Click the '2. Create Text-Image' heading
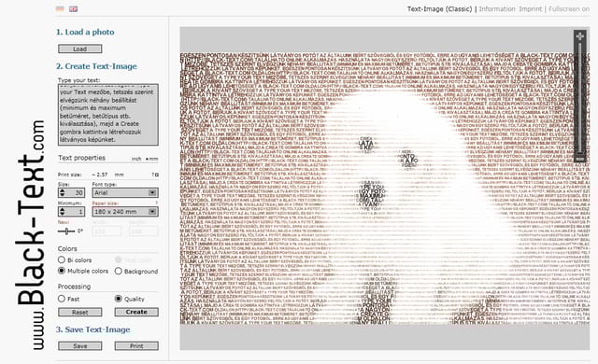Screen dimensions: 598x364 click(x=96, y=66)
